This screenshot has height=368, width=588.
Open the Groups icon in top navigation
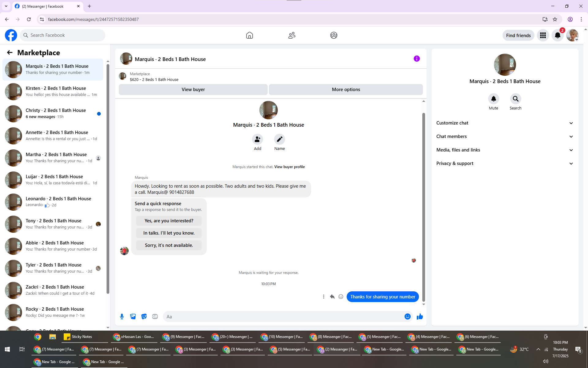[334, 35]
